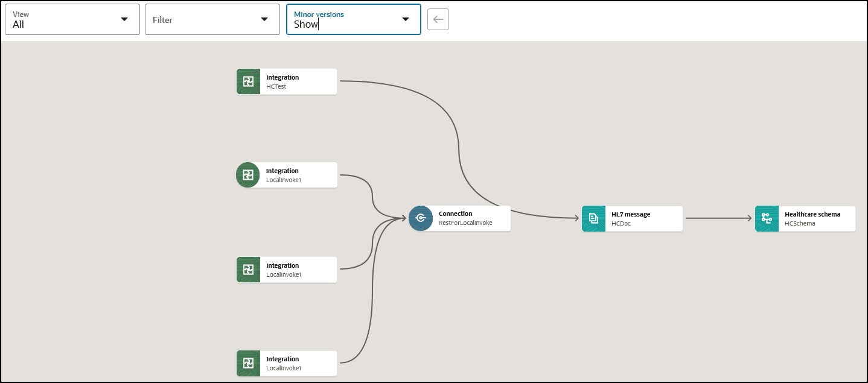Click the Healthcare schema icon

[767, 218]
